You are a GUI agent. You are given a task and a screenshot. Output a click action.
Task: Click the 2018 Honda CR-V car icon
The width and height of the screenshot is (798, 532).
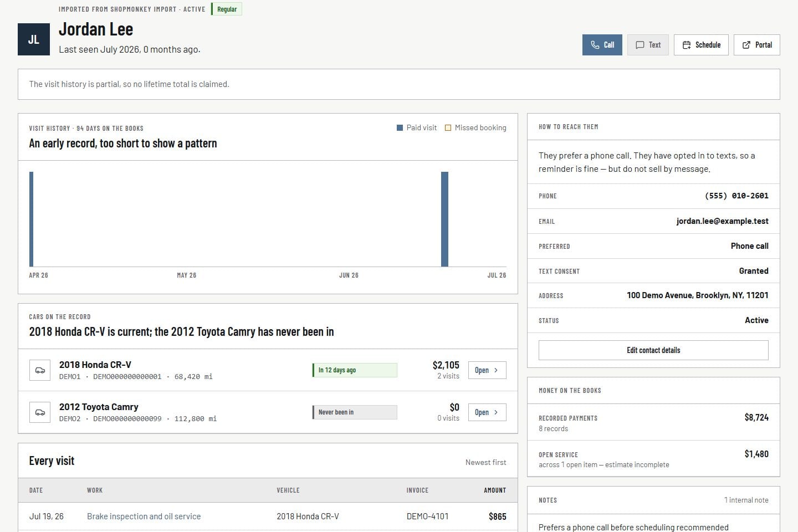point(40,370)
